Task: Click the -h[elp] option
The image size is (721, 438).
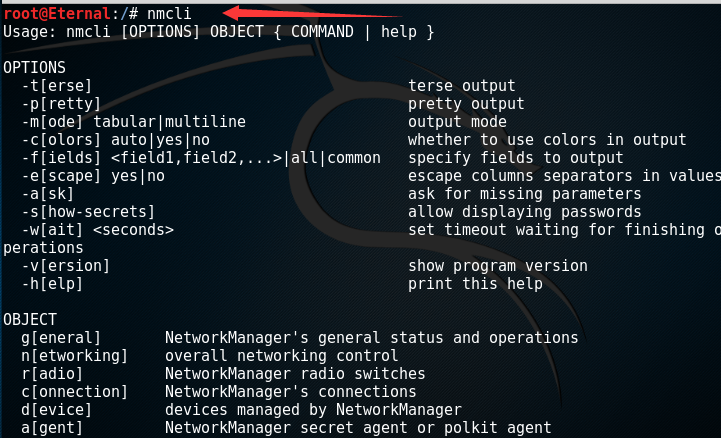Action: pyautogui.click(x=52, y=284)
